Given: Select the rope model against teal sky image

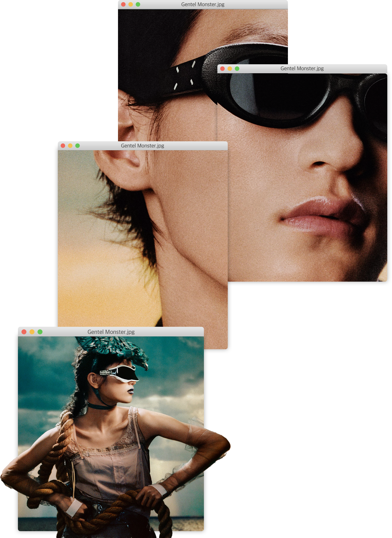Looking at the screenshot, I should click(111, 434).
